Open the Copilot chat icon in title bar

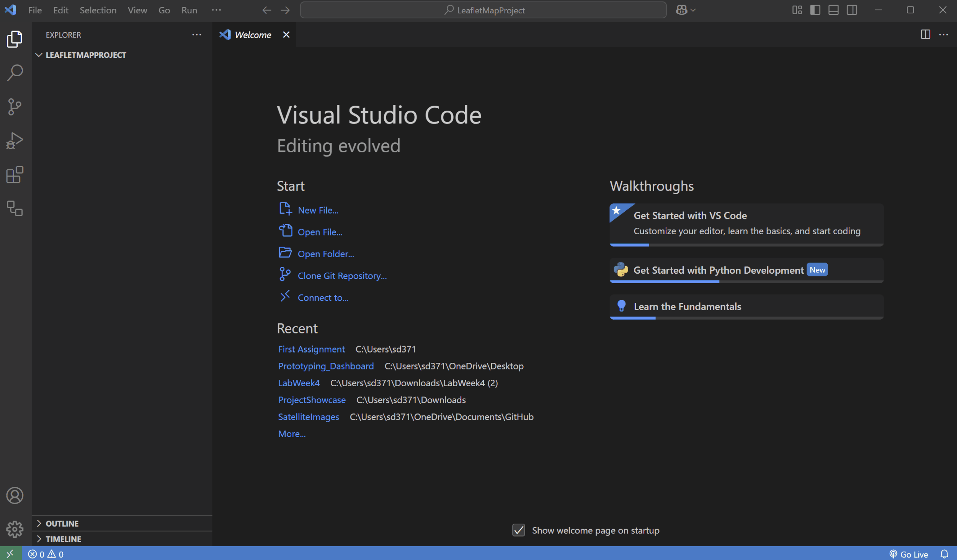pyautogui.click(x=681, y=10)
